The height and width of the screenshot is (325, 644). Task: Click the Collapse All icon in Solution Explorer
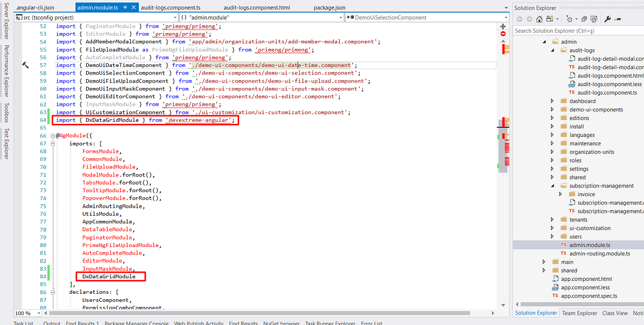pos(584,19)
